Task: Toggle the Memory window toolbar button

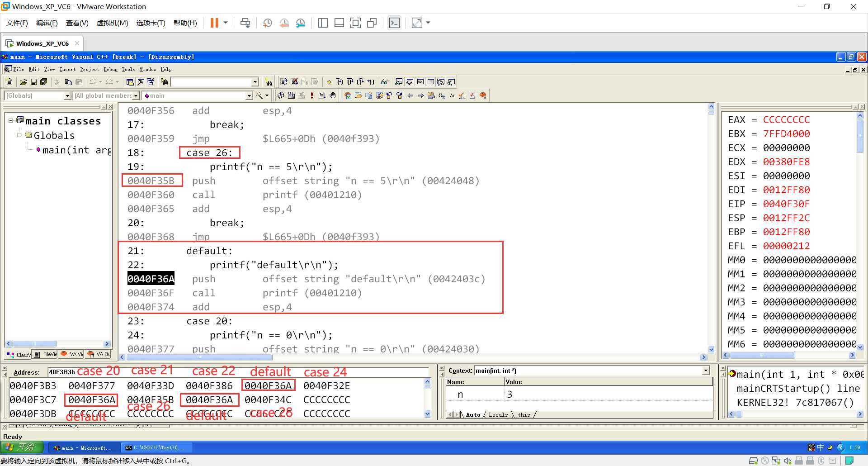Action: point(431,82)
